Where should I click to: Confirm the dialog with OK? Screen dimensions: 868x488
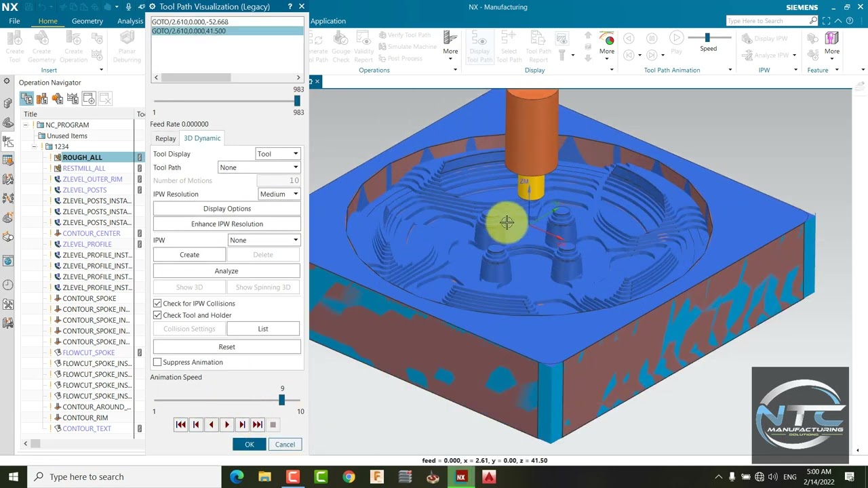[x=250, y=445]
